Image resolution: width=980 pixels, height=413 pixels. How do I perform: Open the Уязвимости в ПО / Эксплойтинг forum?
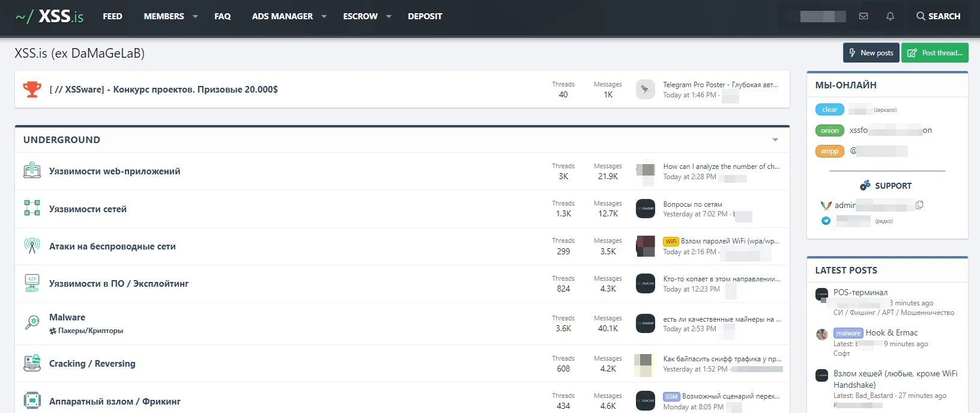point(119,284)
